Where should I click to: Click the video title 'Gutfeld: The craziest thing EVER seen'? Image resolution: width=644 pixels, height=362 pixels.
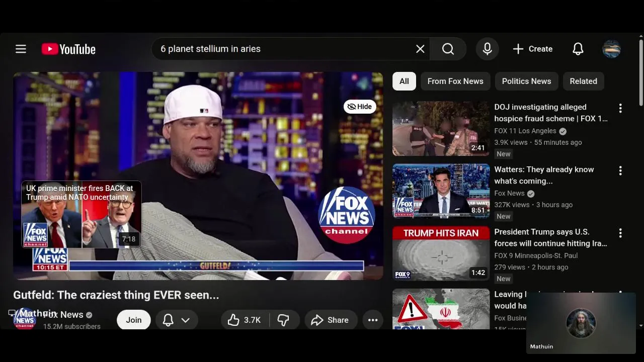[x=116, y=295]
